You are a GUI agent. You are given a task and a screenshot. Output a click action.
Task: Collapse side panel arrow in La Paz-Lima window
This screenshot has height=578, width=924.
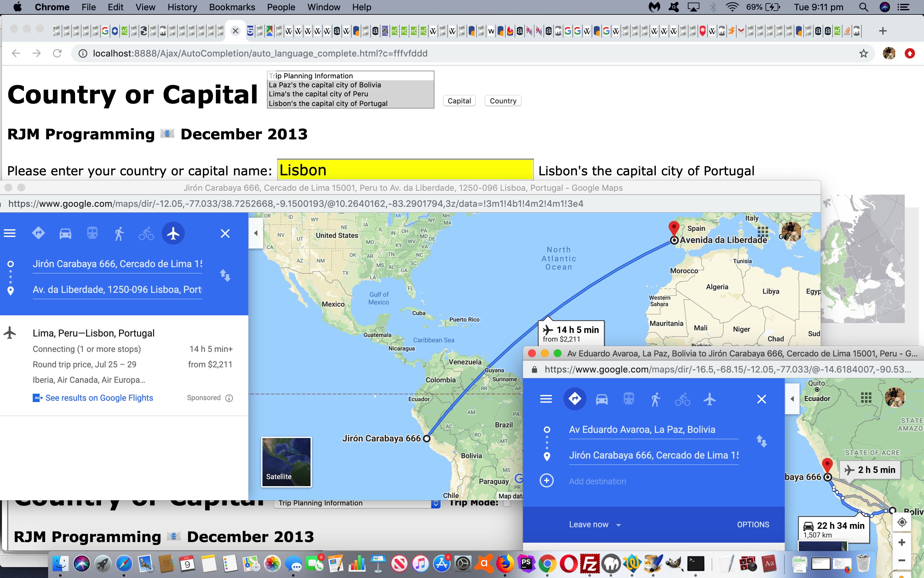pos(792,399)
